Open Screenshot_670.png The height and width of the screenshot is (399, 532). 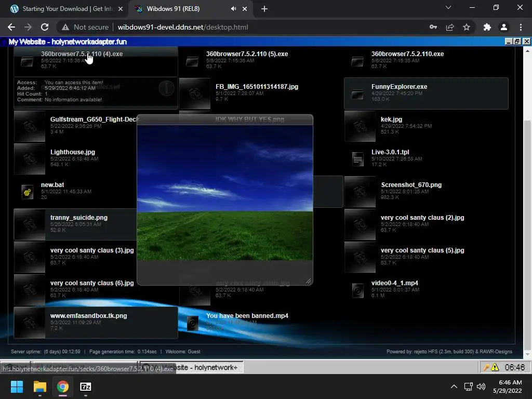click(x=411, y=185)
